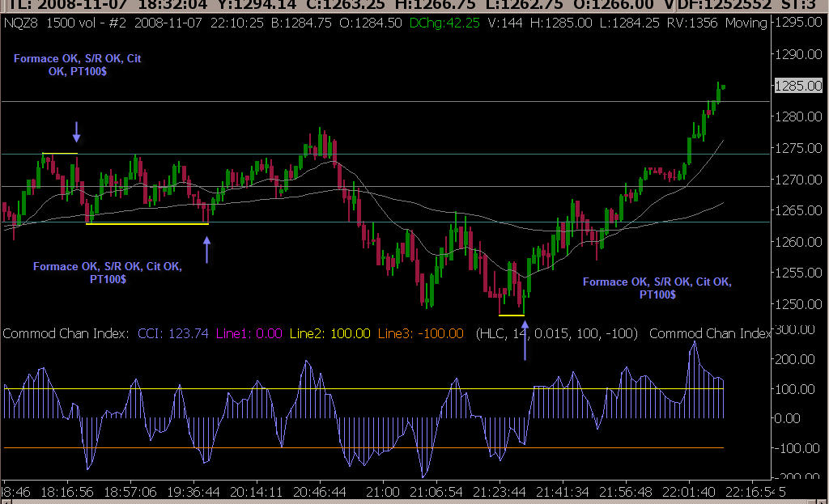
Task: Click the 21:41:34 time axis label
Action: (x=563, y=493)
